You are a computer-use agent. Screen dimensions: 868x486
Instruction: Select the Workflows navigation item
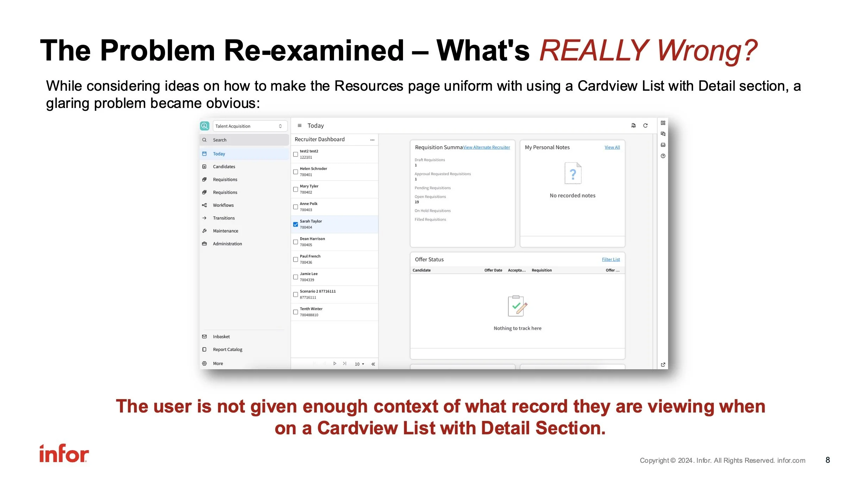pos(223,205)
